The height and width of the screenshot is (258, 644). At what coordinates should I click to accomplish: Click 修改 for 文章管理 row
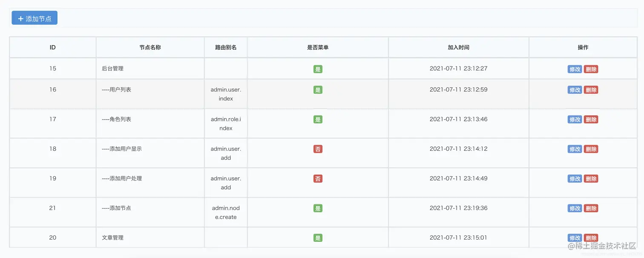tap(575, 238)
